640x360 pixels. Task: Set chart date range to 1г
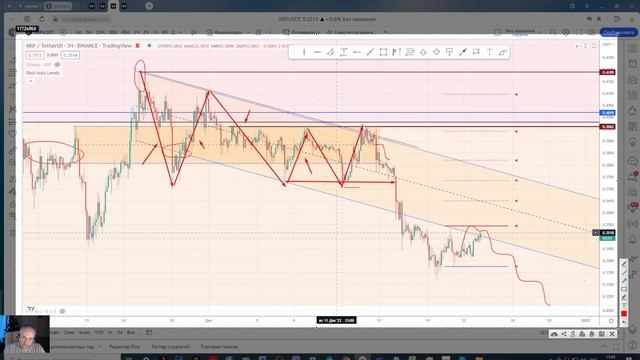tap(111, 333)
